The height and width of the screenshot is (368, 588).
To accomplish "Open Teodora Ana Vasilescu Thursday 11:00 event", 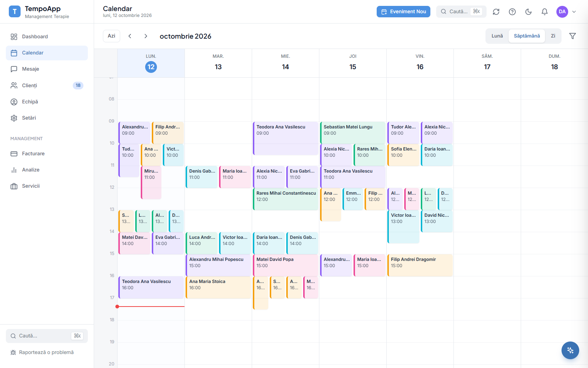I will (x=353, y=177).
